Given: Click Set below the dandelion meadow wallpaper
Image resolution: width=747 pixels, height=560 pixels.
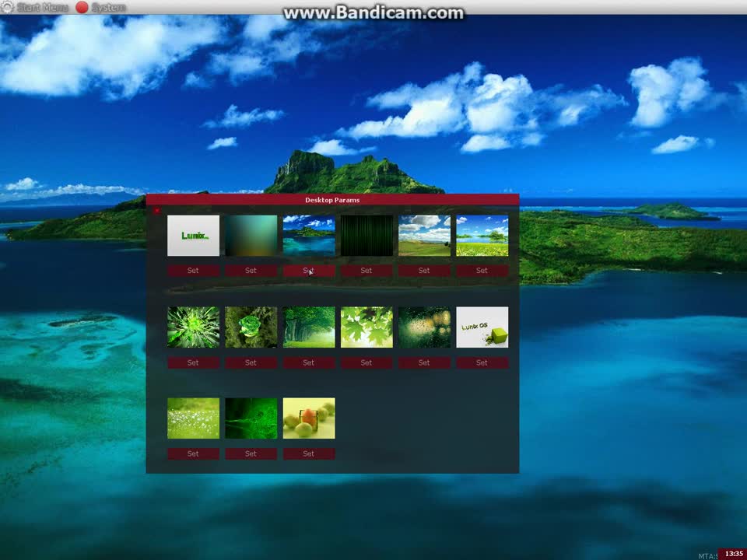Looking at the screenshot, I should click(193, 453).
